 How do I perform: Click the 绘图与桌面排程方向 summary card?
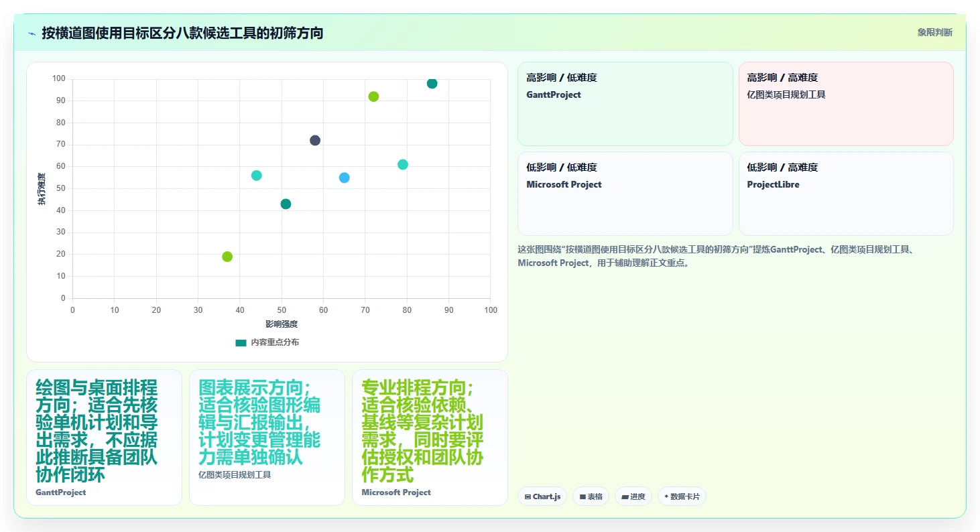[x=104, y=438]
